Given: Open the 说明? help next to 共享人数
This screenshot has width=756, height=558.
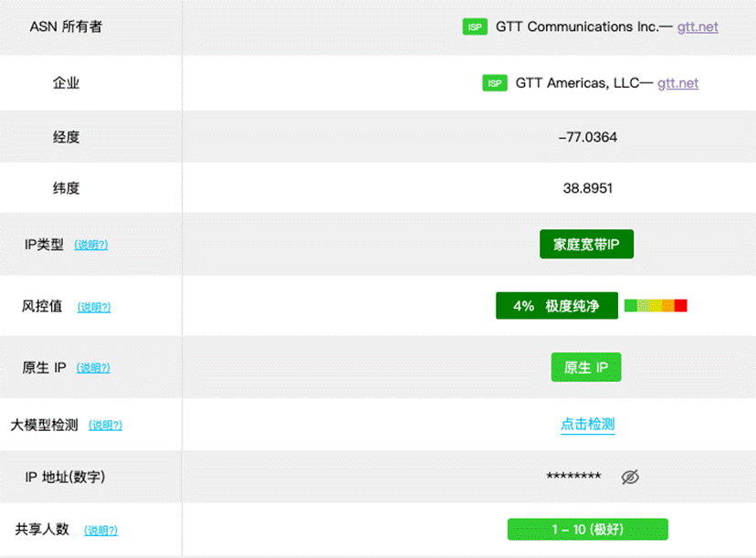Looking at the screenshot, I should [100, 530].
